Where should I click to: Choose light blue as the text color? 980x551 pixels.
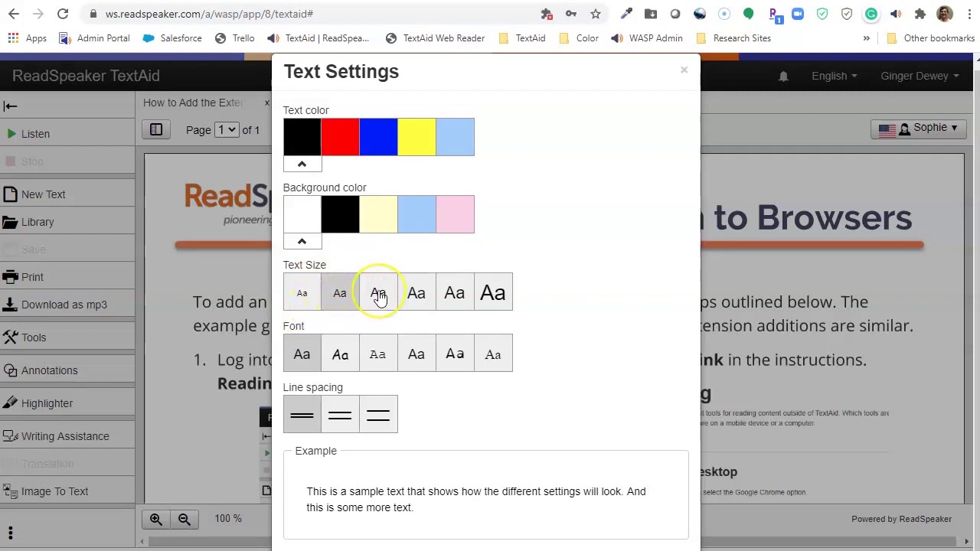[456, 137]
